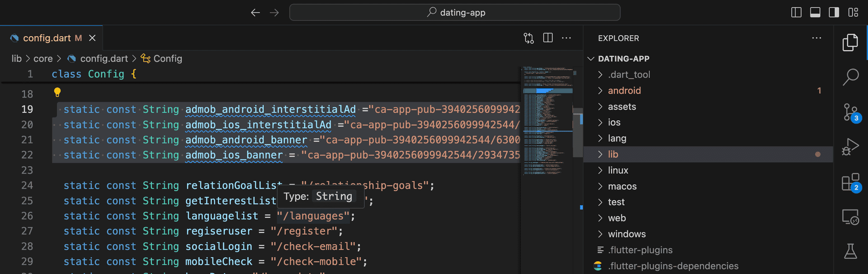Image resolution: width=868 pixels, height=274 pixels.
Task: Expand the web folder
Action: pos(708,218)
